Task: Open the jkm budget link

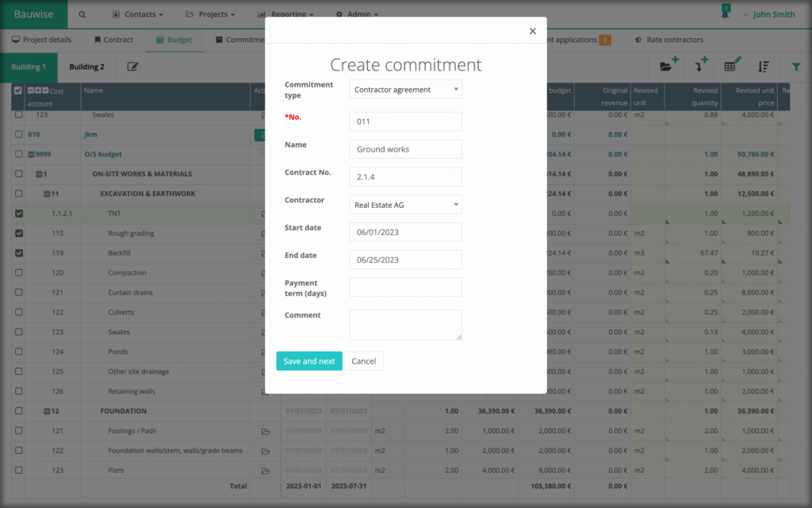Action: (90, 134)
